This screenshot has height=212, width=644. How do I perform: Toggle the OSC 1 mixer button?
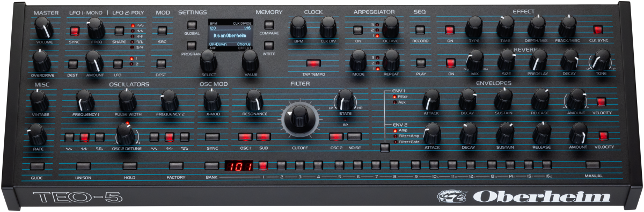(x=245, y=137)
